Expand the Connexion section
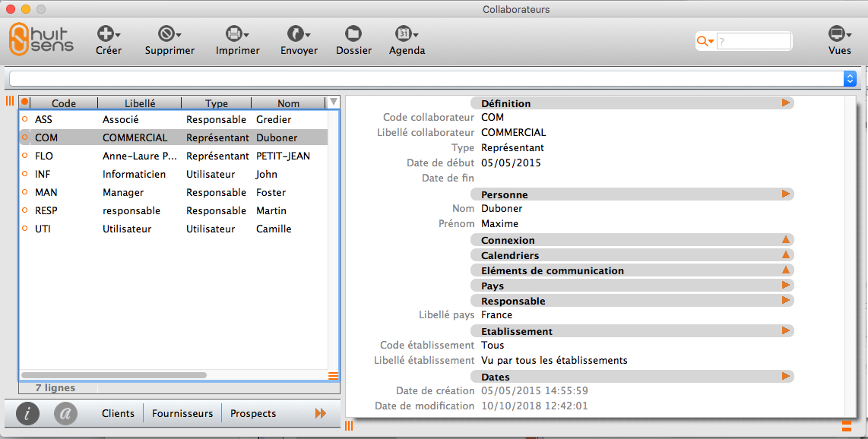This screenshot has width=868, height=439. click(785, 240)
